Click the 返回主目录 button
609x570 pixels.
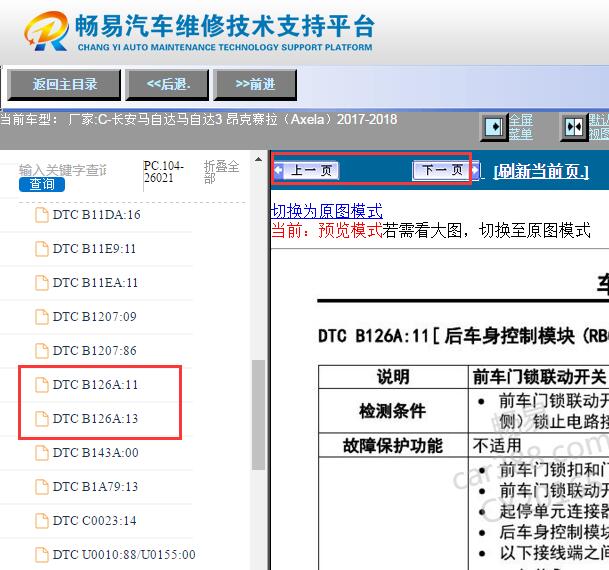(64, 84)
